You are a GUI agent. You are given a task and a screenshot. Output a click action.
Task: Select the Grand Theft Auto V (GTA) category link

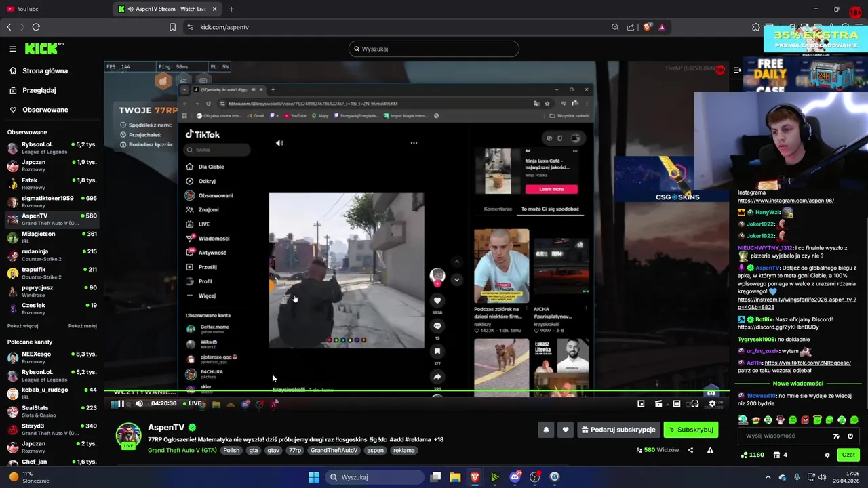(182, 450)
